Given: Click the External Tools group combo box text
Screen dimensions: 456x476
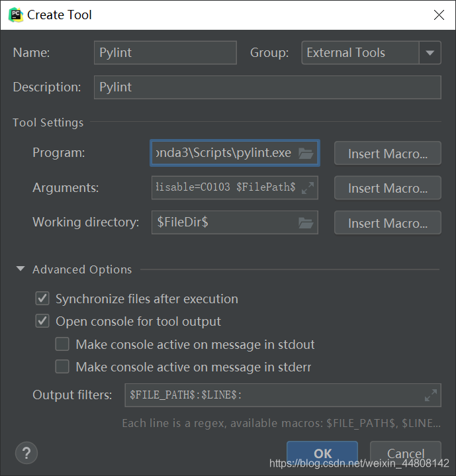Looking at the screenshot, I should 346,53.
